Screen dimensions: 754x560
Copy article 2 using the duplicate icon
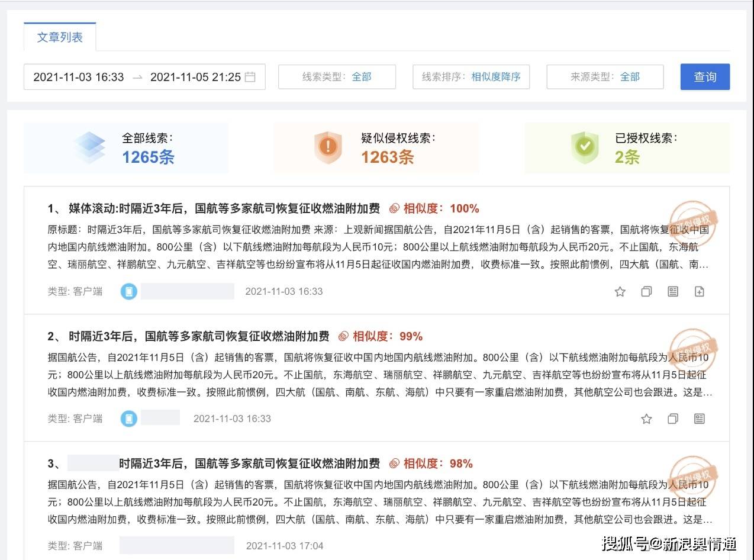tap(673, 419)
